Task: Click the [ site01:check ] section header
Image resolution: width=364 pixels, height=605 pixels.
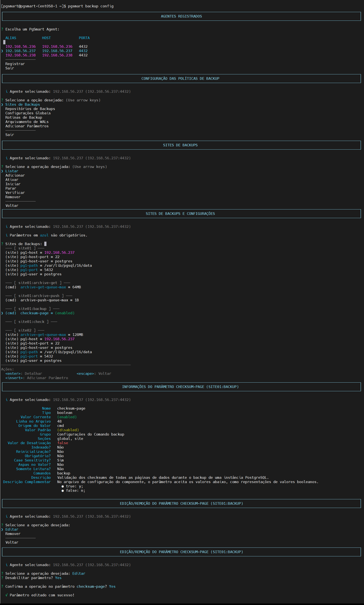Action: [31, 322]
